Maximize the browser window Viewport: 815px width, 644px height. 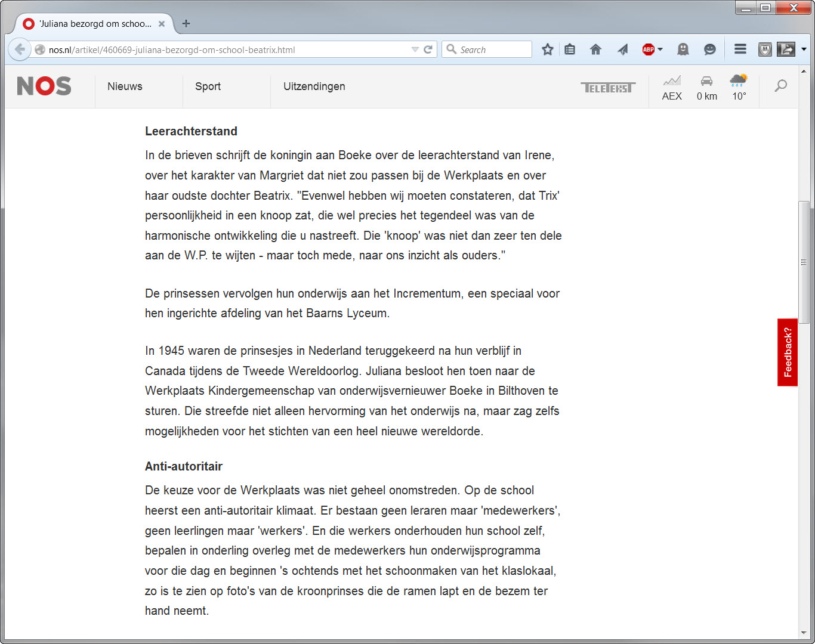(x=765, y=7)
